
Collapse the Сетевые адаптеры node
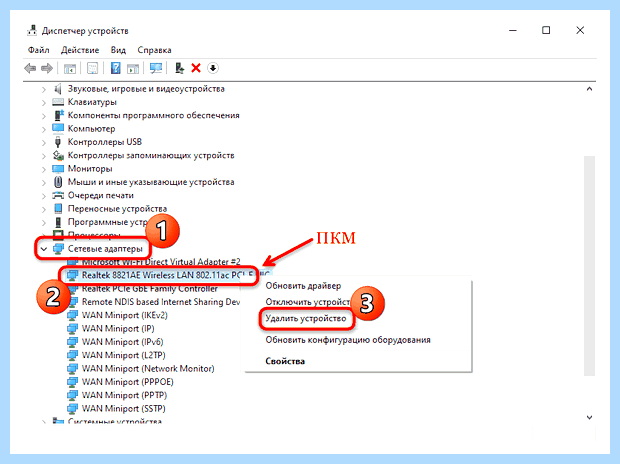(44, 249)
